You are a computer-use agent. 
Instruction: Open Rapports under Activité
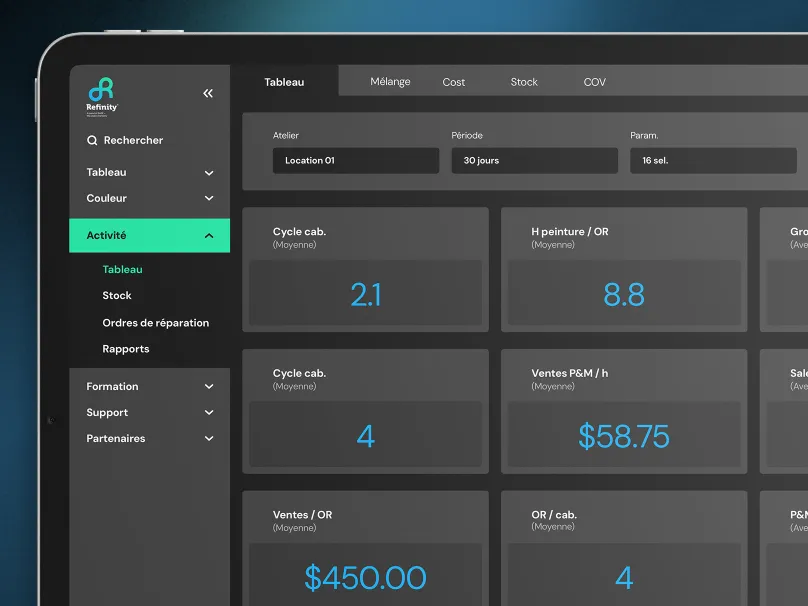(126, 349)
